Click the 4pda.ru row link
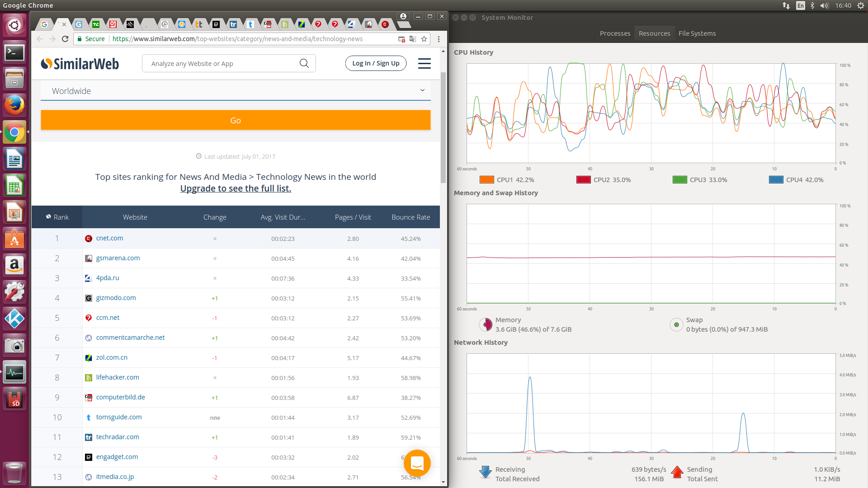This screenshot has width=868, height=488. 108,278
